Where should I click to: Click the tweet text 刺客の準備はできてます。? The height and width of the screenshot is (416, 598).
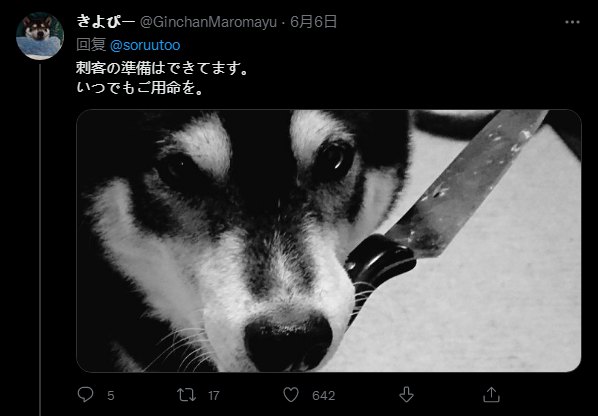(162, 68)
